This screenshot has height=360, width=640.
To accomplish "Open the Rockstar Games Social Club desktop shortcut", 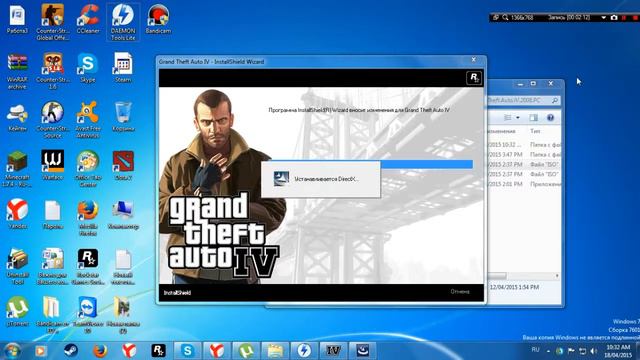I will (x=88, y=266).
